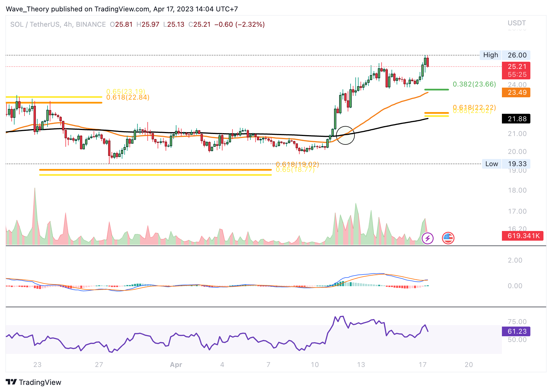Click the USDT currency label on price axis

click(516, 23)
